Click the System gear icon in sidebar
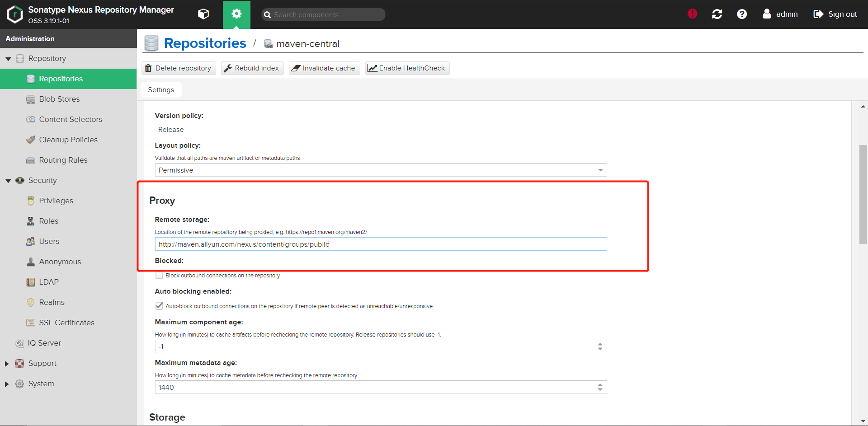The height and width of the screenshot is (426, 868). tap(20, 384)
